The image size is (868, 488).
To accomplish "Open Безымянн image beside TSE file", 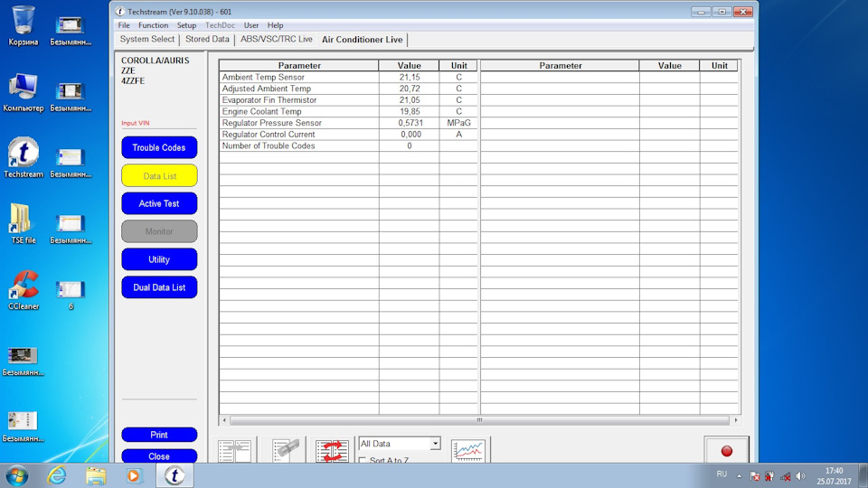I will tap(71, 229).
